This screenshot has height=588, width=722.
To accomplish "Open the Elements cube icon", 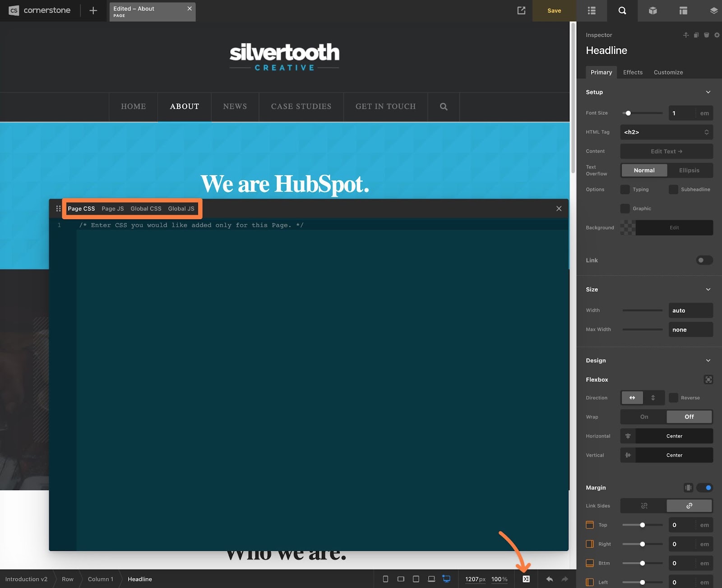I will click(653, 10).
